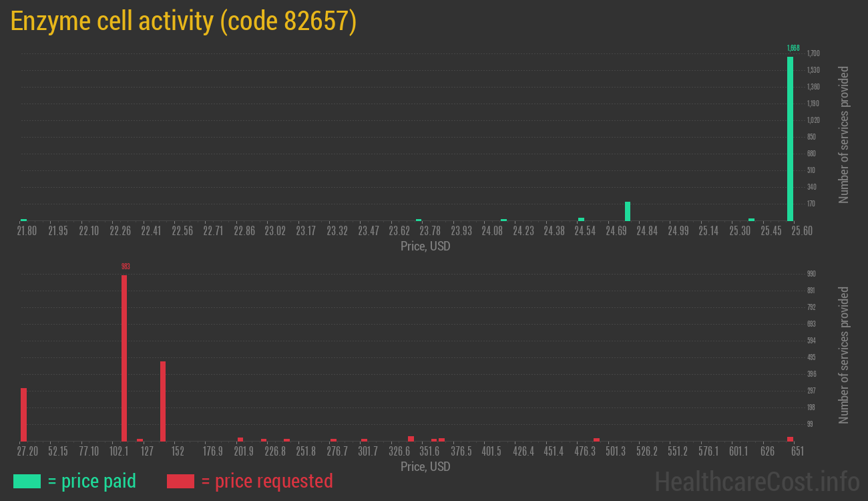Select the red bar at price 27.20
Image resolution: width=868 pixels, height=501 pixels.
point(23,414)
